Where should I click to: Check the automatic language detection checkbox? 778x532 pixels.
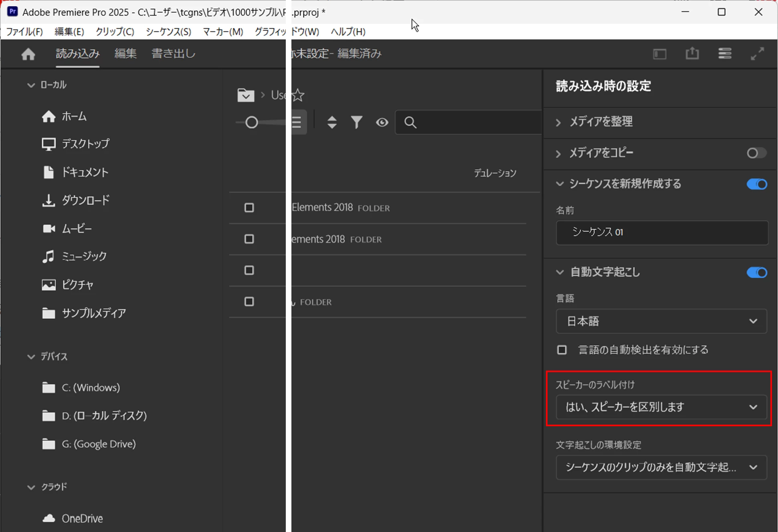(562, 350)
